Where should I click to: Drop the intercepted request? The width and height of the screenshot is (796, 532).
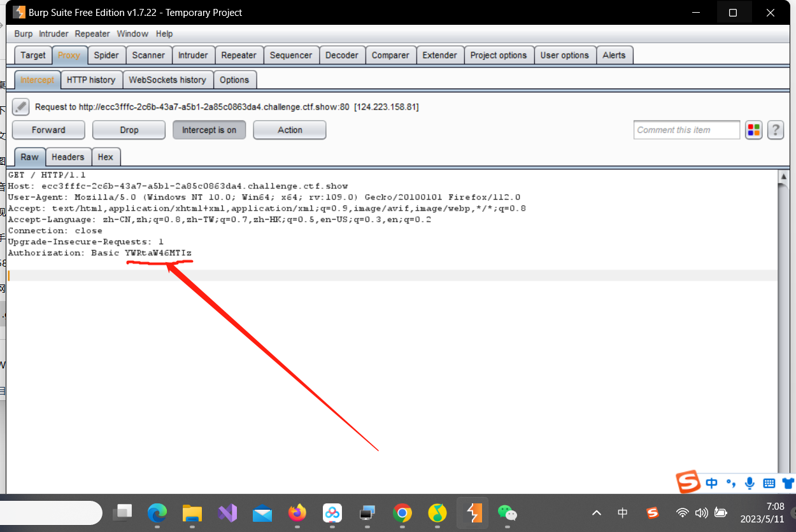pyautogui.click(x=129, y=130)
